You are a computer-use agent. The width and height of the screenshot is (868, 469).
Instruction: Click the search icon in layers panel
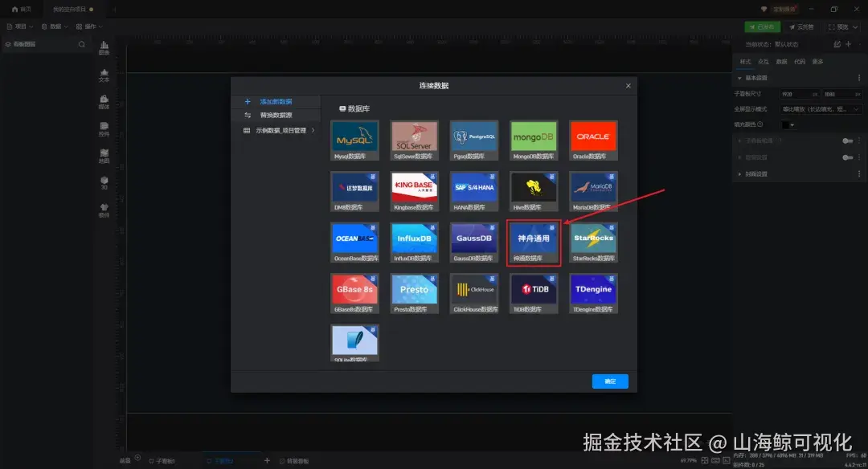82,44
